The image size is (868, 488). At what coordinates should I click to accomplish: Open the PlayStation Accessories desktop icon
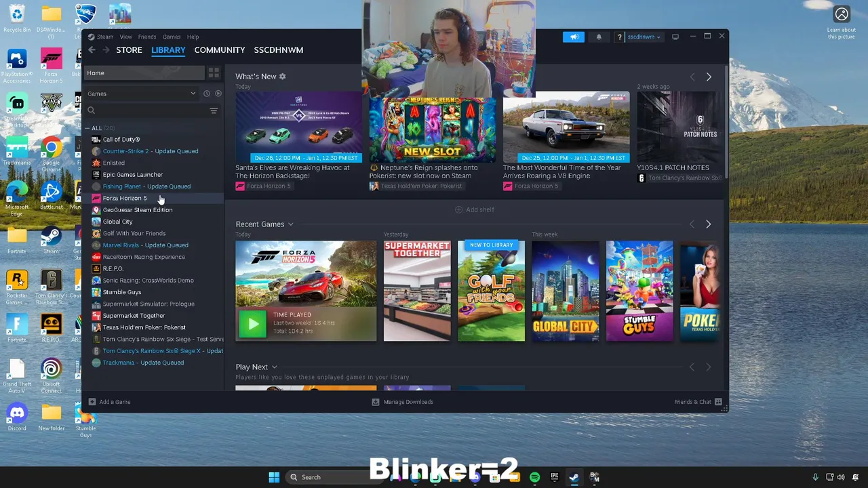tap(17, 66)
